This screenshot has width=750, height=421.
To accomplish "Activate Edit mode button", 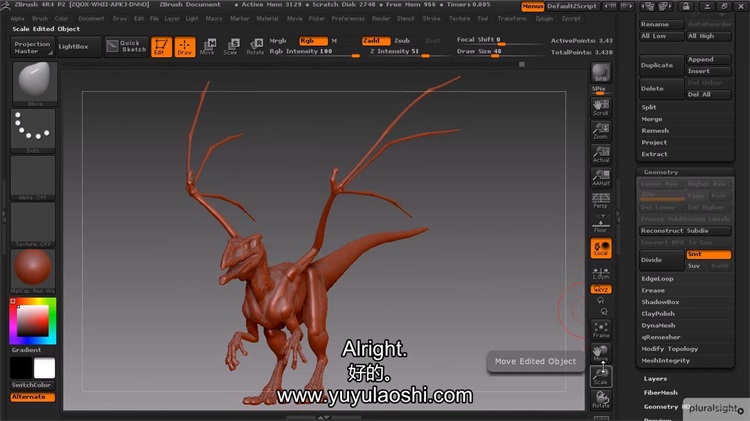I will pos(161,47).
